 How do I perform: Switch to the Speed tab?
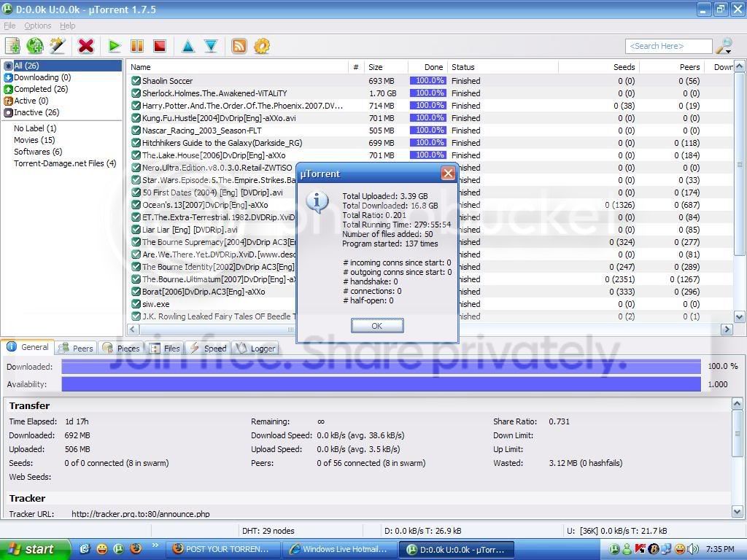208,348
